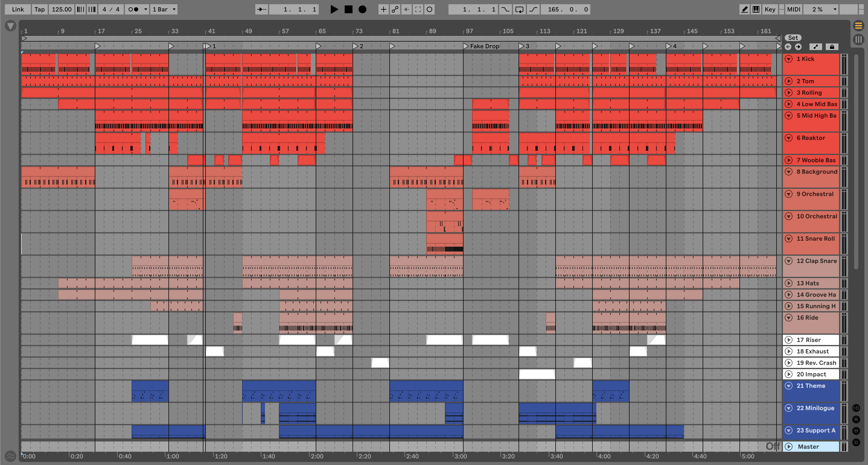Toggle Automation Arm link icon
868x465 pixels.
point(395,9)
